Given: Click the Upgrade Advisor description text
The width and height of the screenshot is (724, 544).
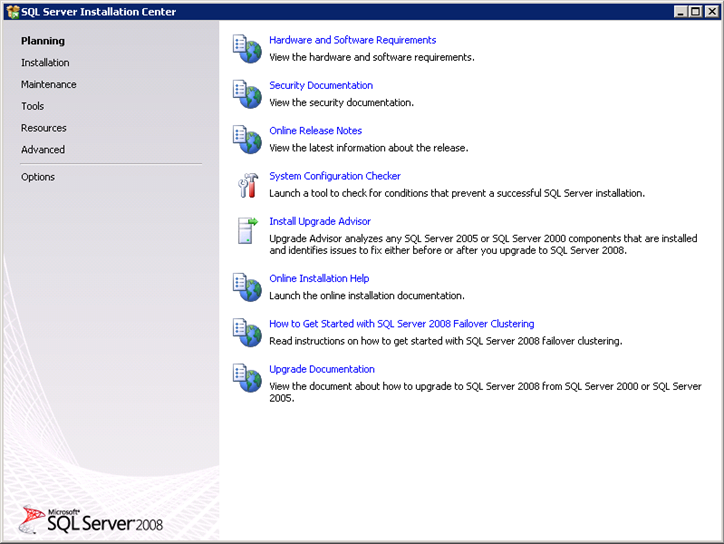Looking at the screenshot, I should (x=483, y=244).
